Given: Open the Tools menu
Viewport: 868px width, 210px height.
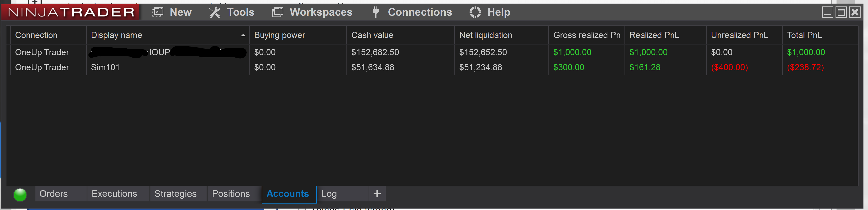Looking at the screenshot, I should click(232, 12).
